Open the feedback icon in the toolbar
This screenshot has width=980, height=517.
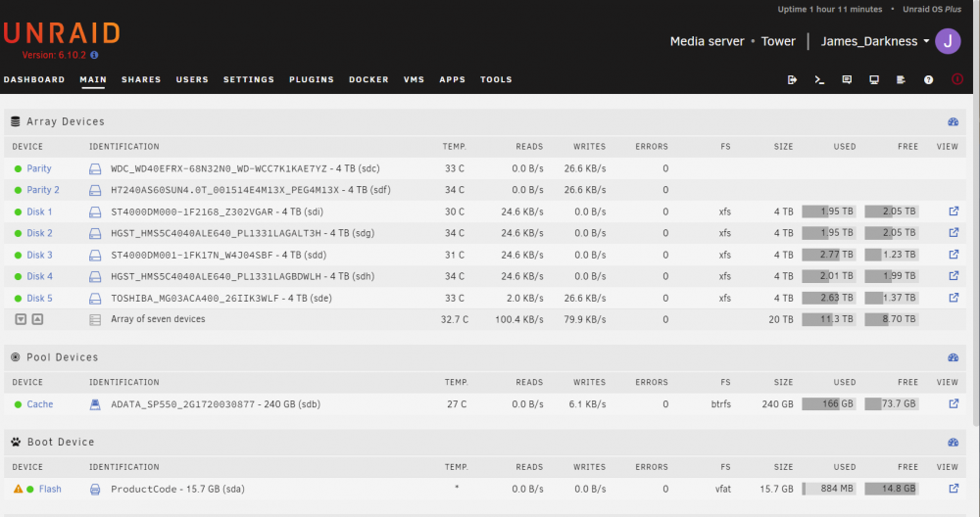847,80
